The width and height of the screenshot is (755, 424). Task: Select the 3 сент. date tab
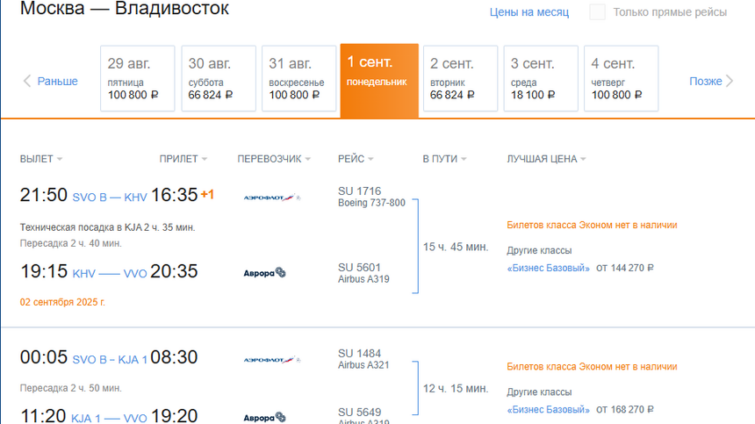[x=541, y=78]
